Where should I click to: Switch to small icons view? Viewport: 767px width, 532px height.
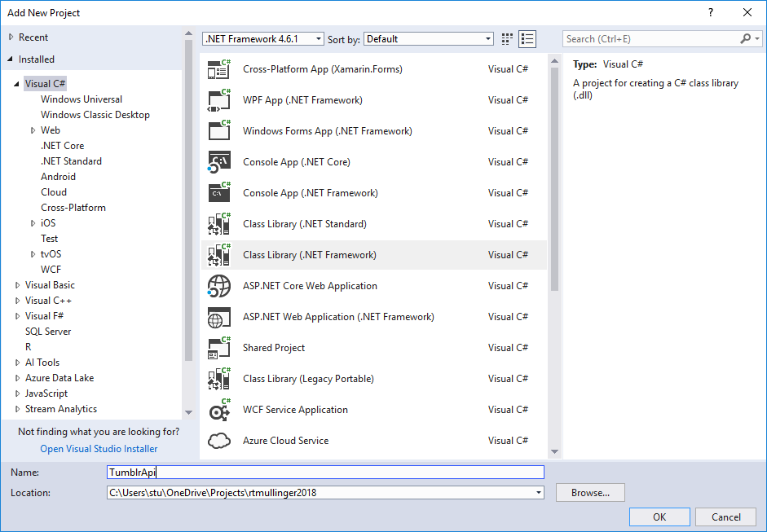pyautogui.click(x=507, y=39)
